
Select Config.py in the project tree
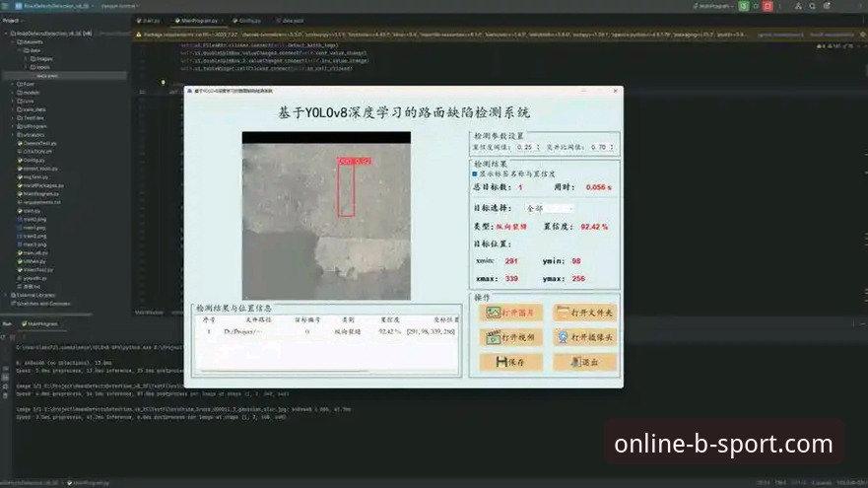(x=31, y=160)
